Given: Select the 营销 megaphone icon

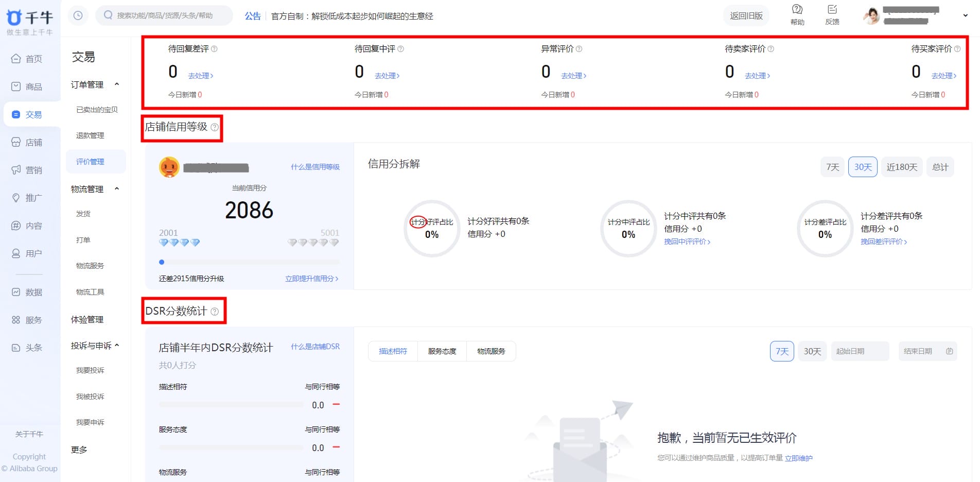Looking at the screenshot, I should point(31,170).
